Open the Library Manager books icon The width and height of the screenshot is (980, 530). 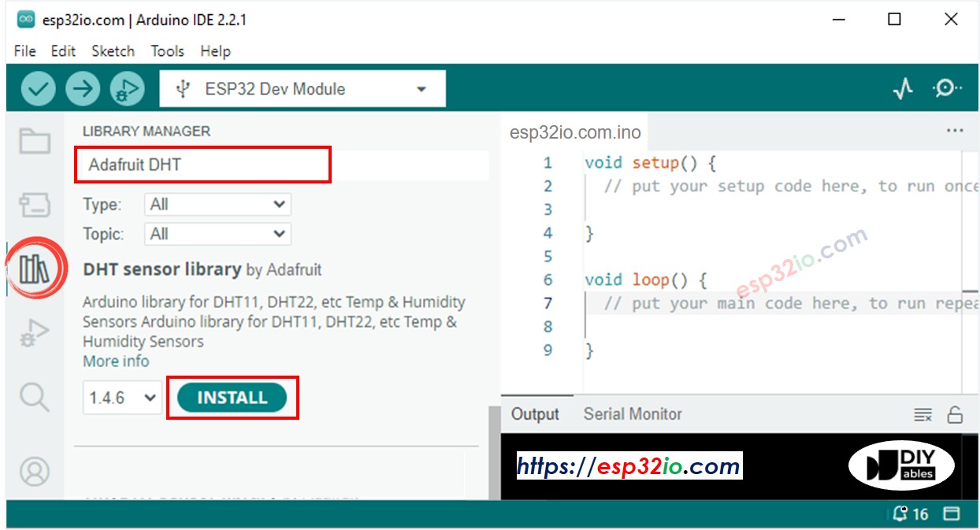(35, 268)
